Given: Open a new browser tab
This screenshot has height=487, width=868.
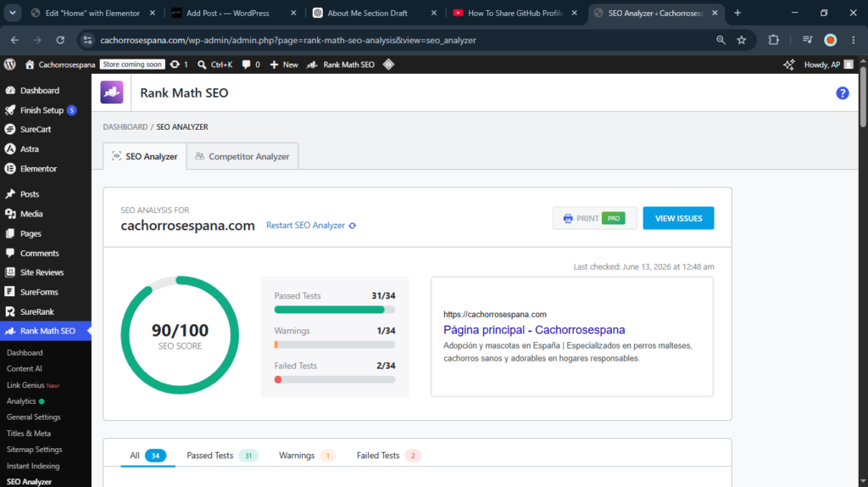Looking at the screenshot, I should click(x=737, y=13).
